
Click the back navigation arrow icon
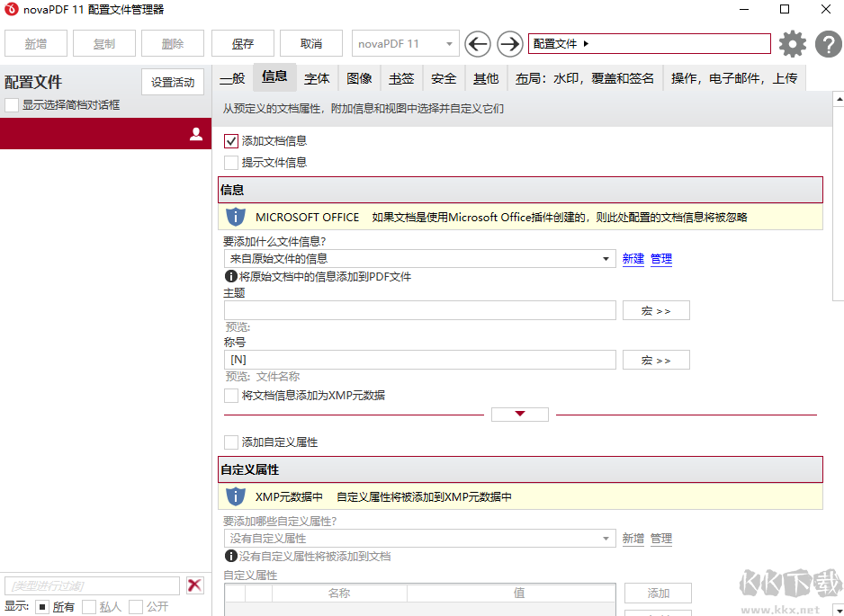click(x=478, y=43)
